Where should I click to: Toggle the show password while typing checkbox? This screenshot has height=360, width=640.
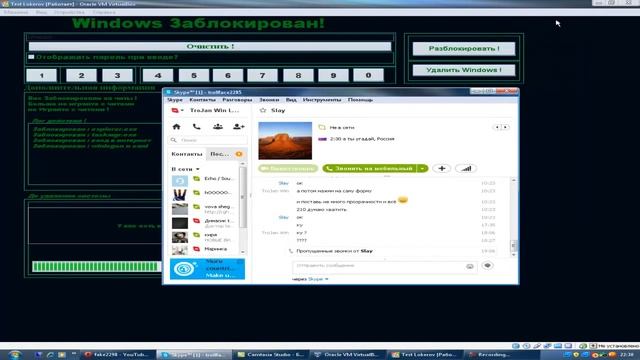click(x=31, y=57)
